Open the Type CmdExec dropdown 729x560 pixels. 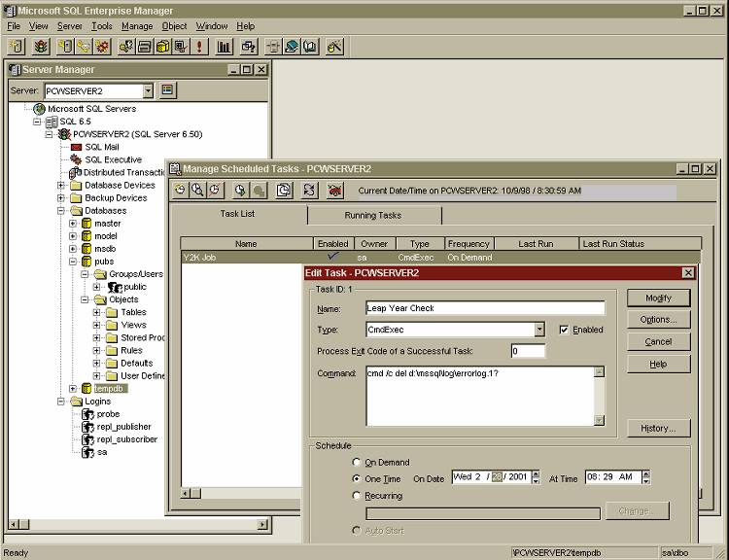pyautogui.click(x=539, y=330)
